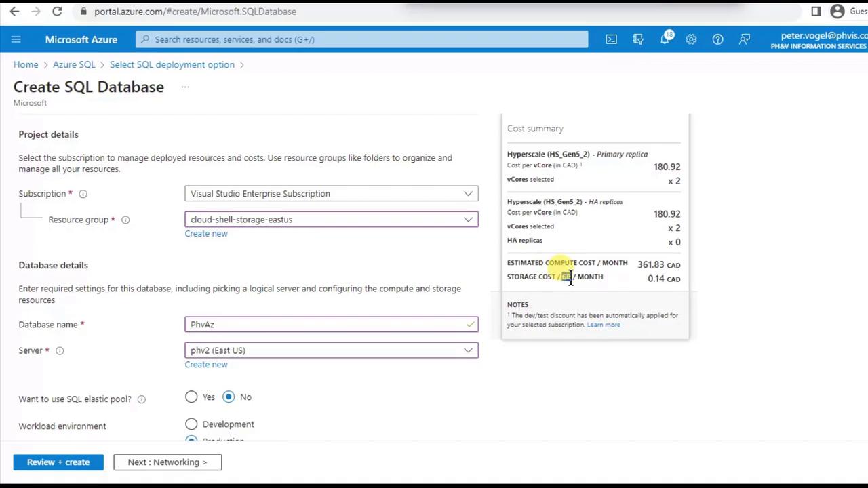Show info tooltip for SQL elastic pool
This screenshot has height=488, width=868.
141,399
